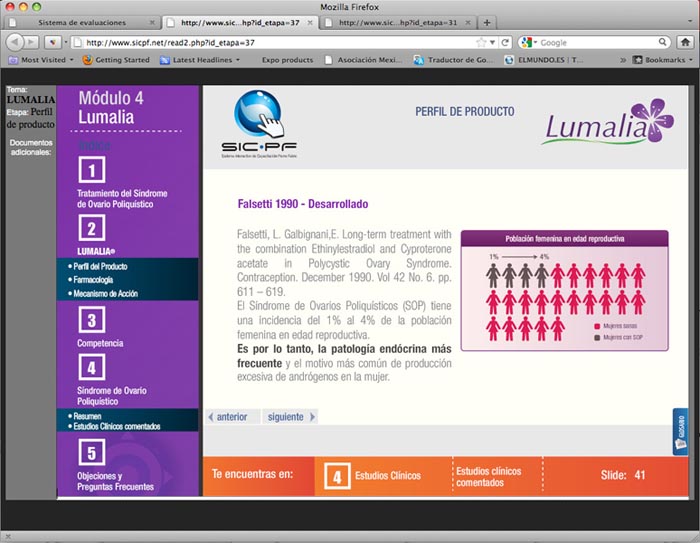Switch to the id_etapa=31 tab
Viewport: 700px width, 543px height.
coord(398,22)
